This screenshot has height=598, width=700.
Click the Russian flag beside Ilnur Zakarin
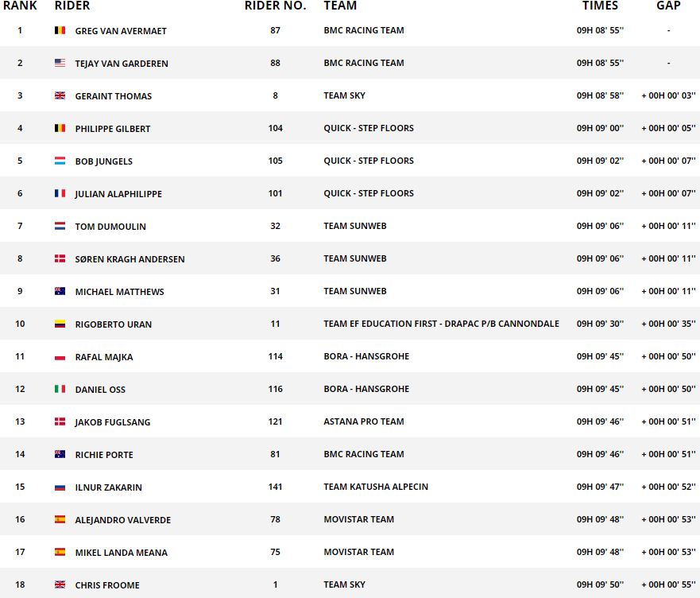click(x=60, y=487)
